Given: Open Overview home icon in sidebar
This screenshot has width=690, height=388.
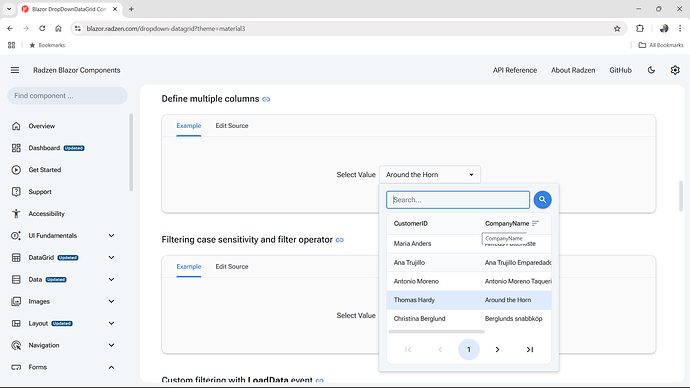Looking at the screenshot, I should [x=16, y=126].
